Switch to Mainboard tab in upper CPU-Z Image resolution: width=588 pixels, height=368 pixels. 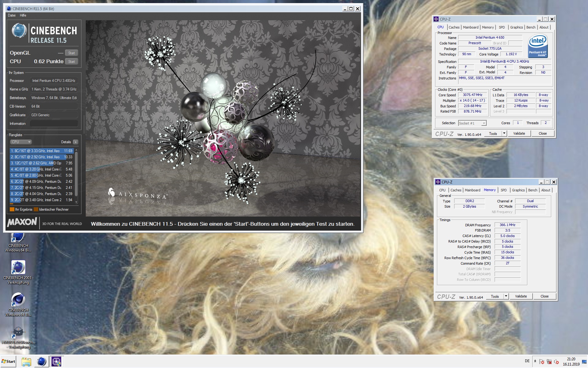pyautogui.click(x=471, y=27)
